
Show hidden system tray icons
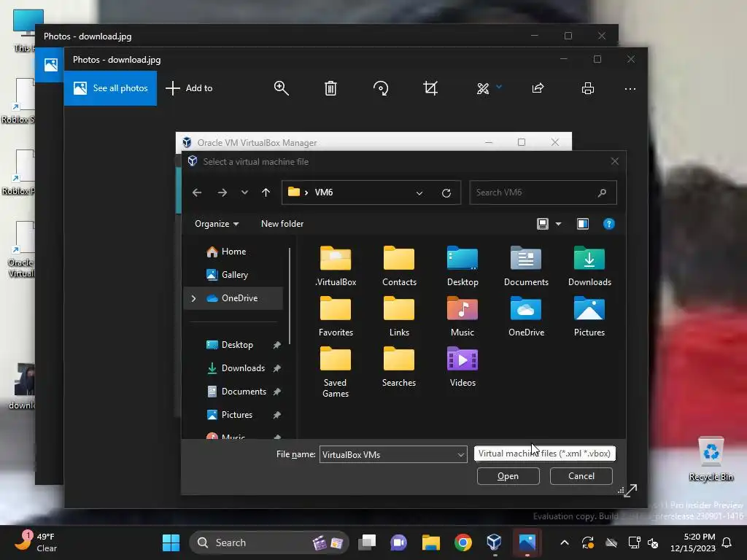coord(565,542)
